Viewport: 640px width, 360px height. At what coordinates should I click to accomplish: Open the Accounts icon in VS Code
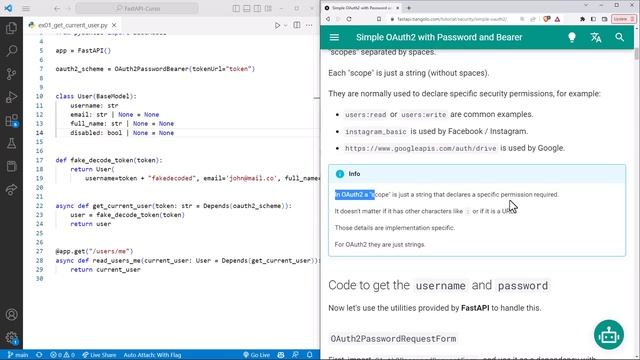[11, 314]
